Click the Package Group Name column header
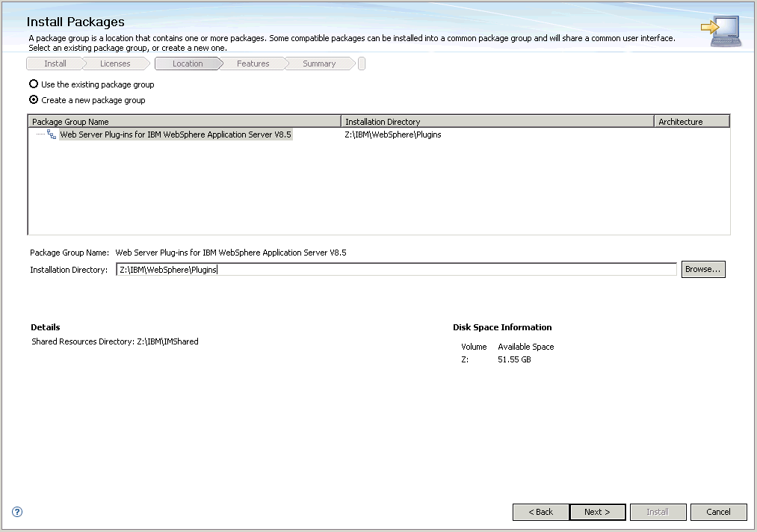Viewport: 757px width, 532px height. (x=185, y=122)
